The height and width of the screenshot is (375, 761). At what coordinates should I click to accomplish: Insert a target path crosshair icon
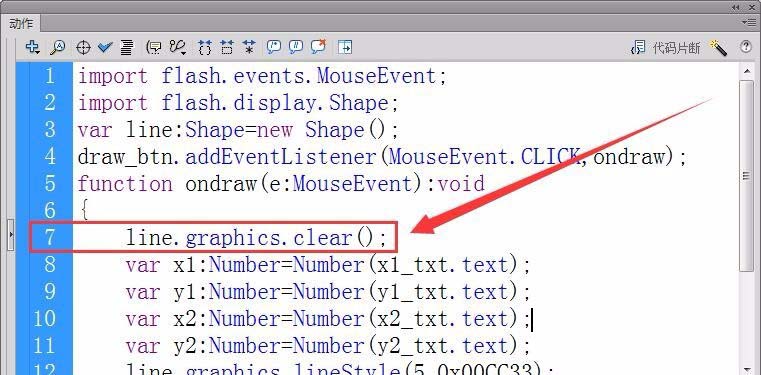(83, 48)
